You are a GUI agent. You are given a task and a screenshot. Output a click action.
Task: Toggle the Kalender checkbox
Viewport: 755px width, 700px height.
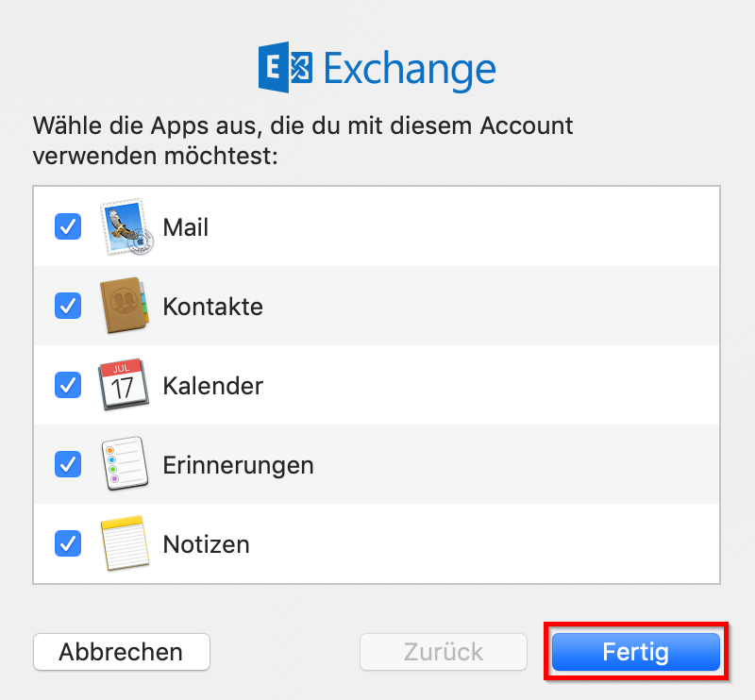tap(68, 385)
